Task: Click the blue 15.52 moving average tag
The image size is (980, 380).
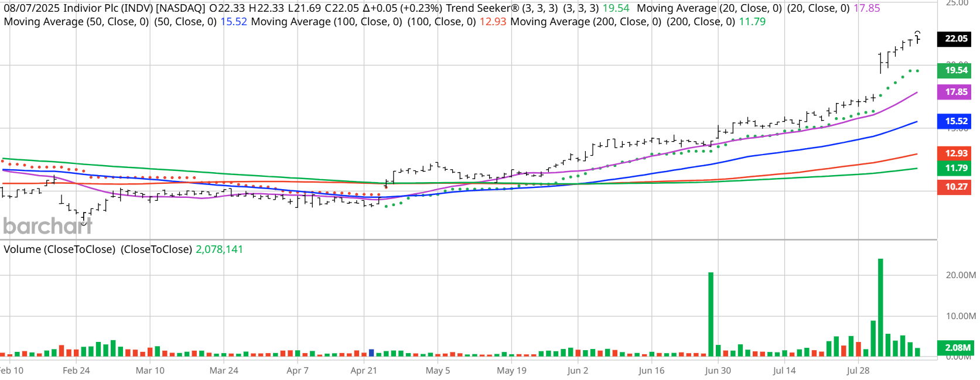Action: [x=955, y=121]
